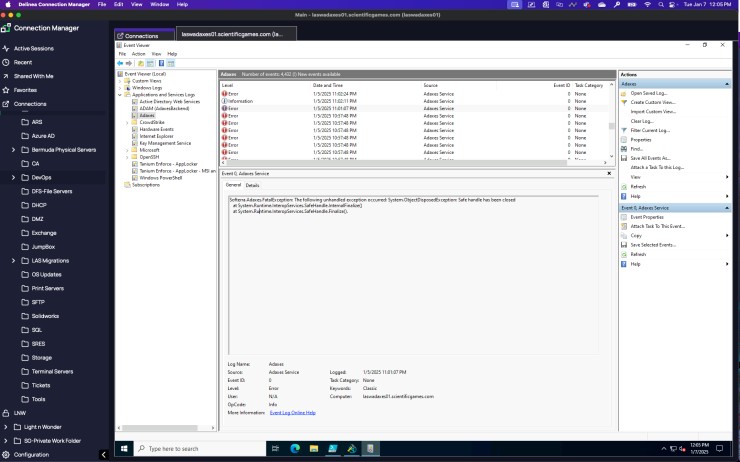Expand the CrowdStrike log folder
The height and width of the screenshot is (462, 740).
click(127, 122)
